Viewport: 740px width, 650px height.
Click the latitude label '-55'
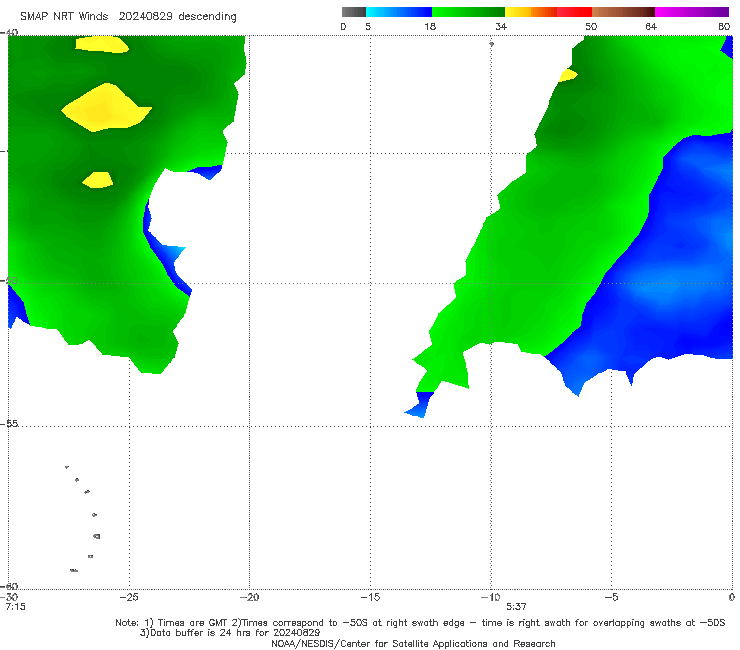click(10, 423)
